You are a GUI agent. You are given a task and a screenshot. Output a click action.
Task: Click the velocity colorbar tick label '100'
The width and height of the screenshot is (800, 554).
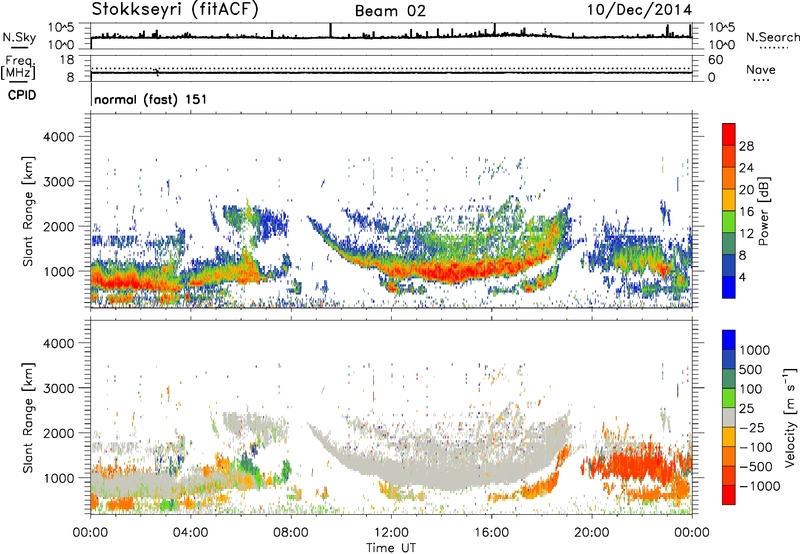coord(751,389)
